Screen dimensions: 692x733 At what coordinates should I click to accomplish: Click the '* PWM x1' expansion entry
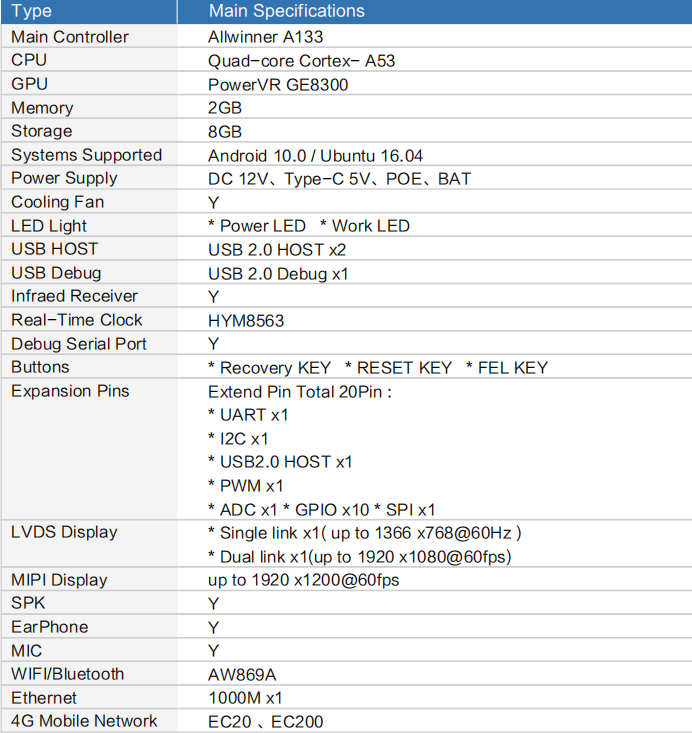click(x=245, y=486)
